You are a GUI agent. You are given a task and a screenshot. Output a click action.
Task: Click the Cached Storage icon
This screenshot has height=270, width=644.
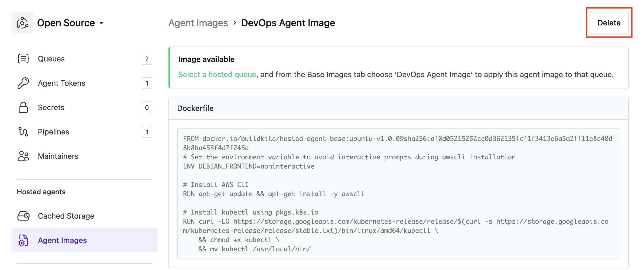click(23, 216)
